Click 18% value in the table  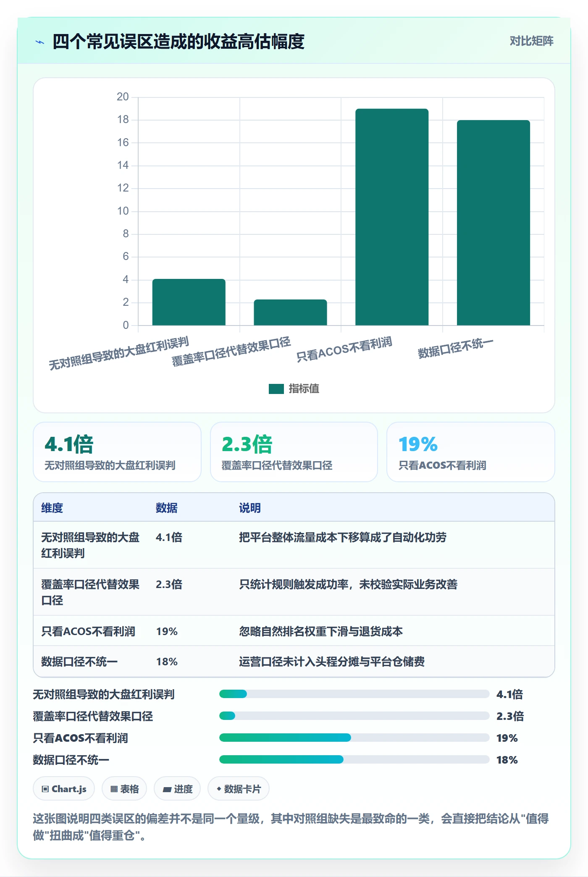(167, 662)
